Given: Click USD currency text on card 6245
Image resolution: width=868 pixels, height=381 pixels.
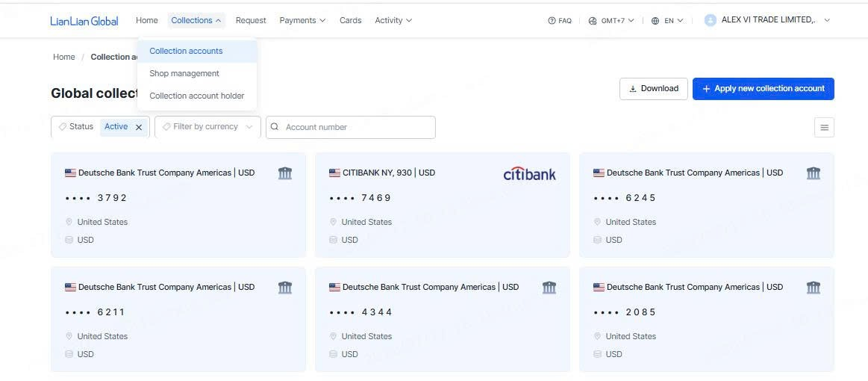Looking at the screenshot, I should (613, 240).
